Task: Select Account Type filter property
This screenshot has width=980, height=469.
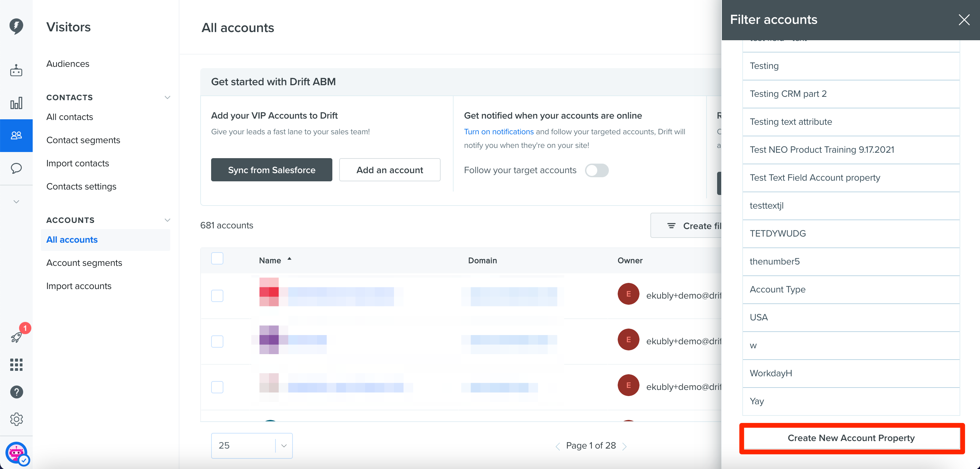Action: (x=851, y=290)
